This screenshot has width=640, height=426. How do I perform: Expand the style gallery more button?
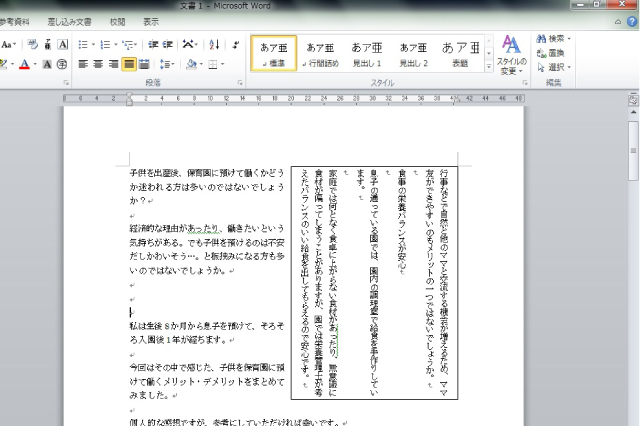pos(489,67)
